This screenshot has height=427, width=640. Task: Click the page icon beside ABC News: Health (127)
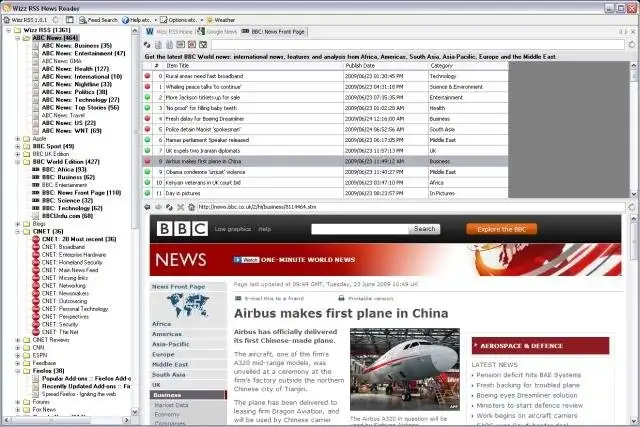pos(36,69)
